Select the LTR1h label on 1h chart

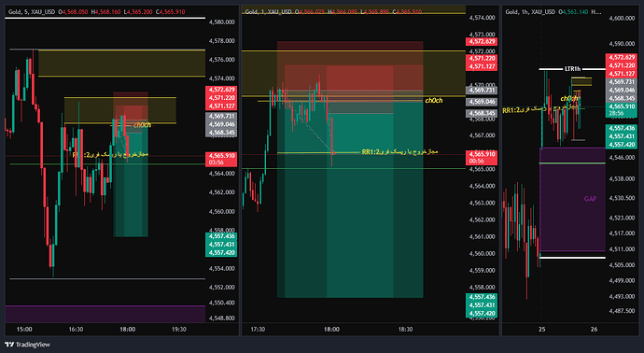pos(572,68)
